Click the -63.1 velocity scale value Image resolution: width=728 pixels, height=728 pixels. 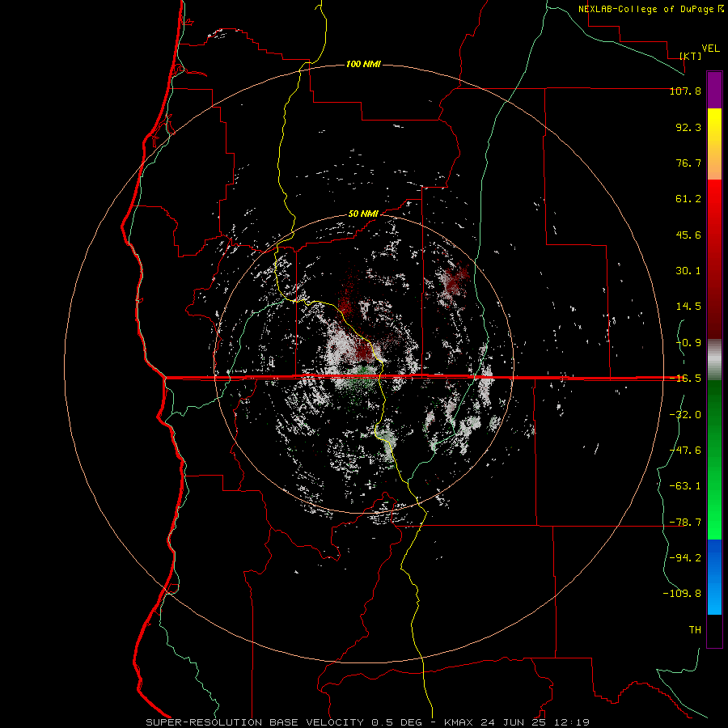click(x=685, y=486)
